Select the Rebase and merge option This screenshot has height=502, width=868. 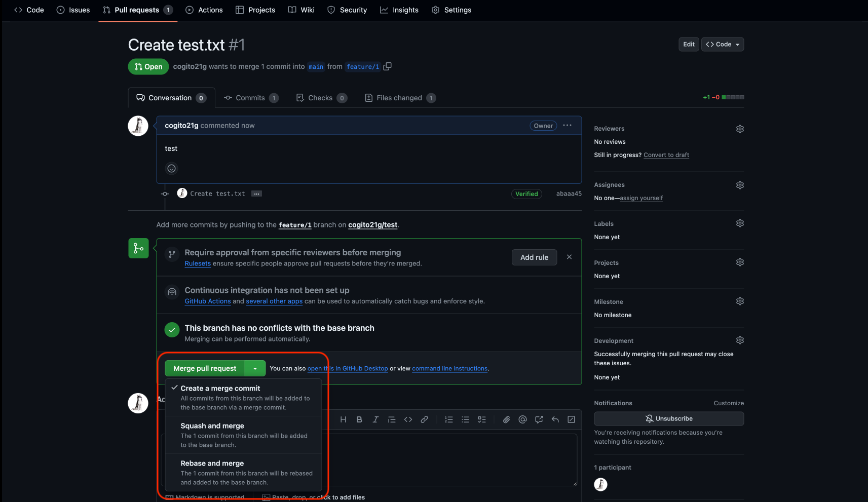244,473
